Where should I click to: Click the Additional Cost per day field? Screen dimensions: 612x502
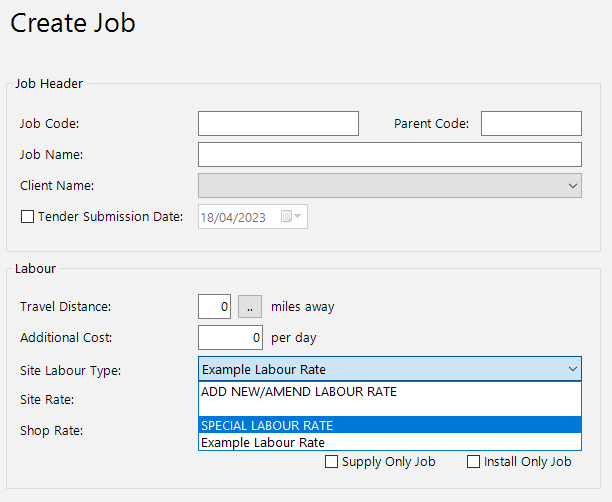pos(230,337)
